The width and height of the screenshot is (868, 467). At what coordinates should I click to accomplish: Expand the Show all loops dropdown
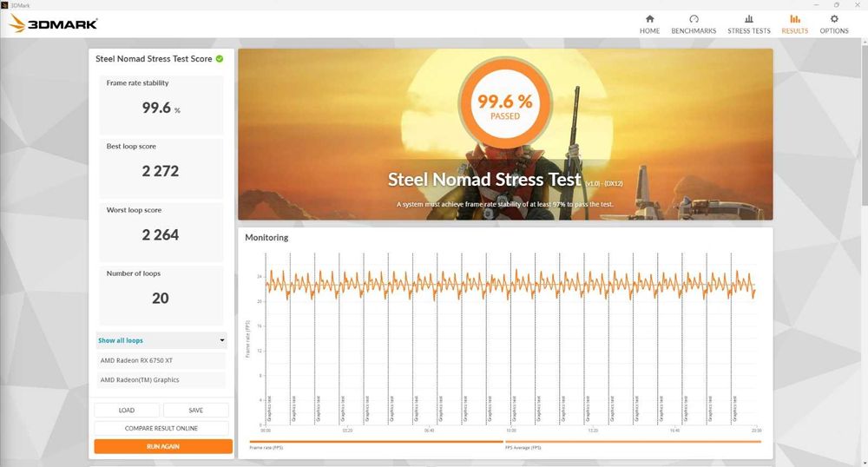pos(161,340)
